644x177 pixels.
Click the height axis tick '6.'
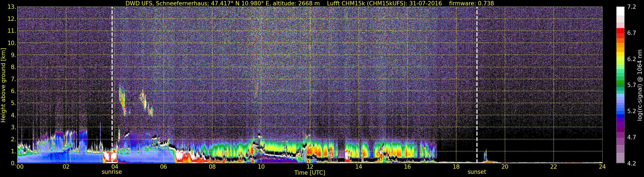tap(13, 91)
